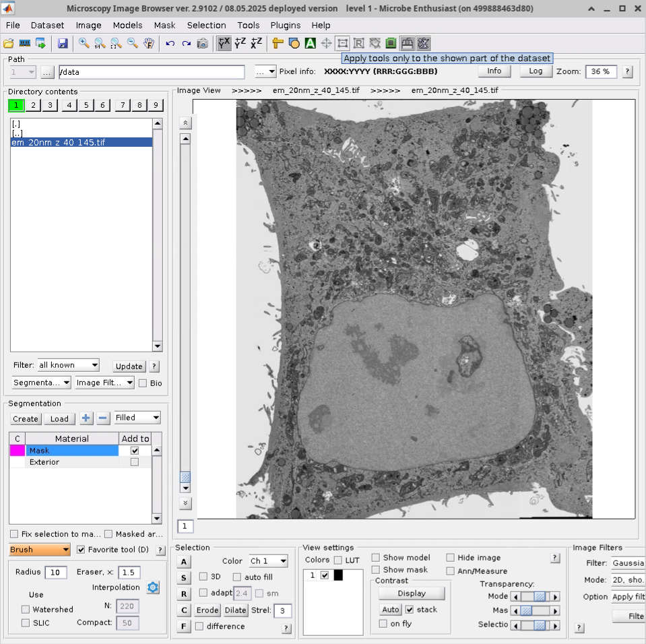
Task: Click the undo arrow in the toolbar
Action: (x=170, y=43)
